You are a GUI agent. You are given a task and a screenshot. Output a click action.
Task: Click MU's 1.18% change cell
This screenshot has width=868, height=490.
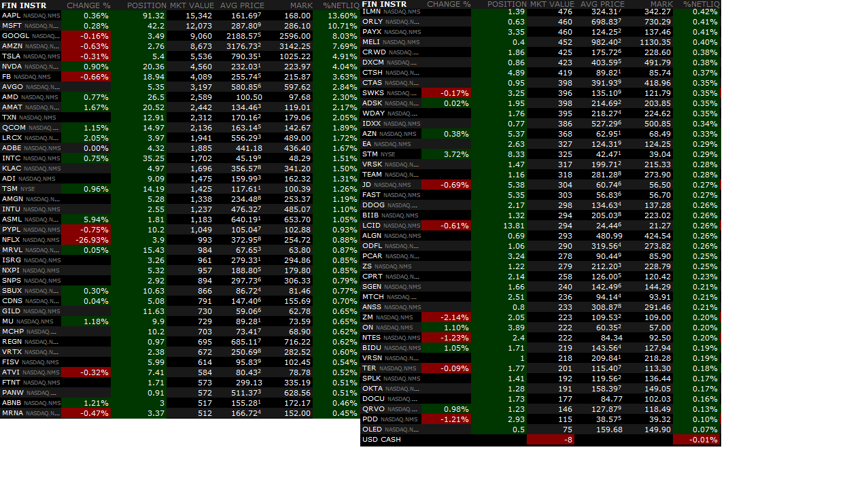[86, 321]
